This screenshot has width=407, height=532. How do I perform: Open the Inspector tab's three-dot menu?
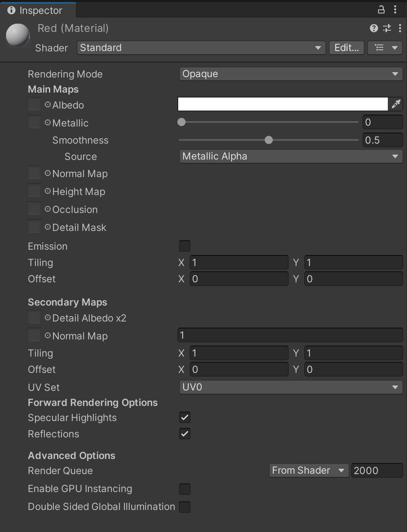pos(395,9)
